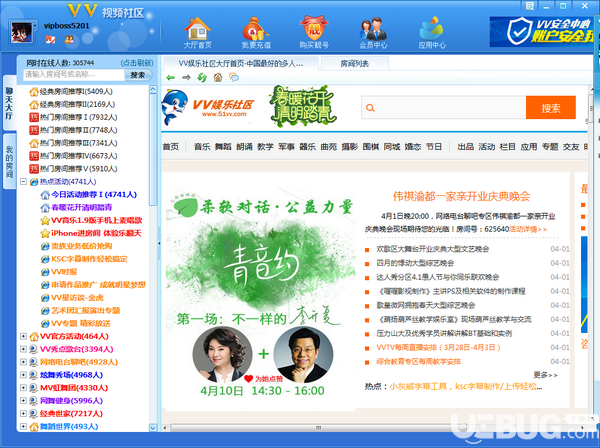
Task: Click the horizontal scrollbar of web page
Action: click(x=319, y=428)
